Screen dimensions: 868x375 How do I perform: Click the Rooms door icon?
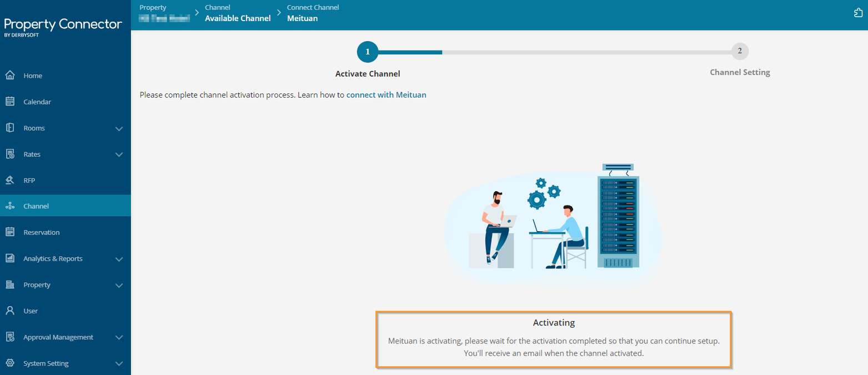9,128
